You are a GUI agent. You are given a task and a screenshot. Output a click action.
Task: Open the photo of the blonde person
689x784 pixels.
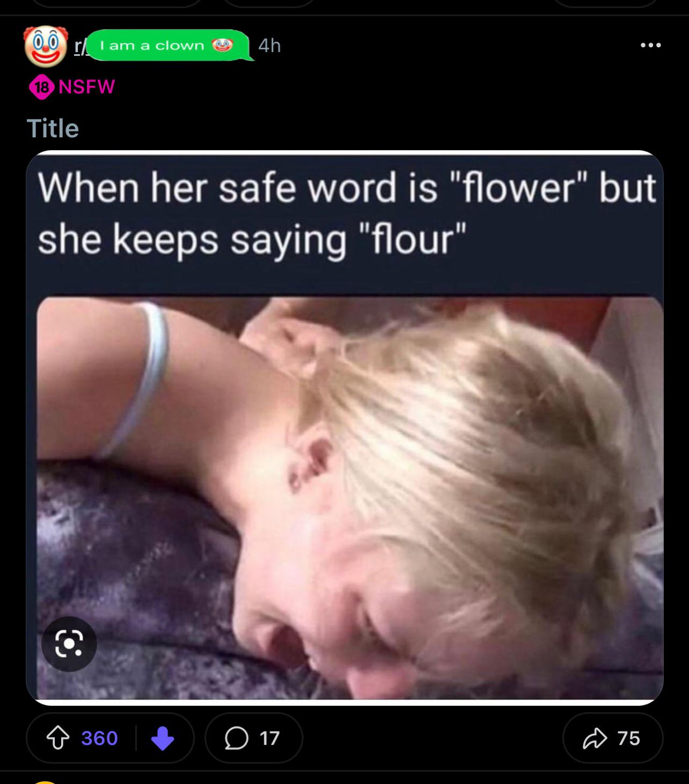click(x=350, y=498)
